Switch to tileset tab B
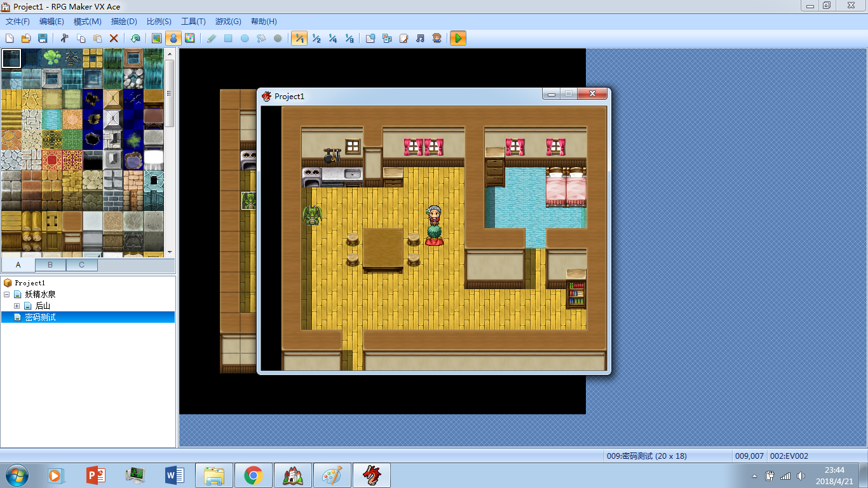Viewport: 868px width, 488px height. pos(50,265)
